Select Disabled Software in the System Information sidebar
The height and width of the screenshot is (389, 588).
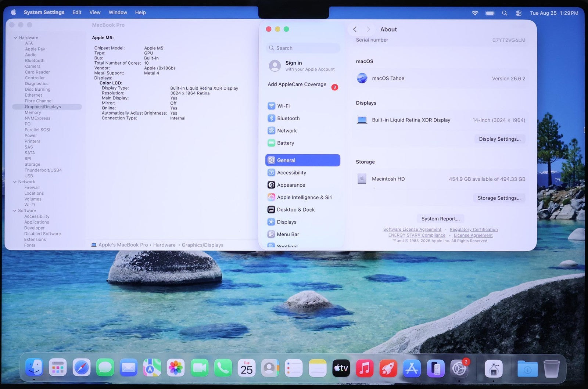coord(43,234)
